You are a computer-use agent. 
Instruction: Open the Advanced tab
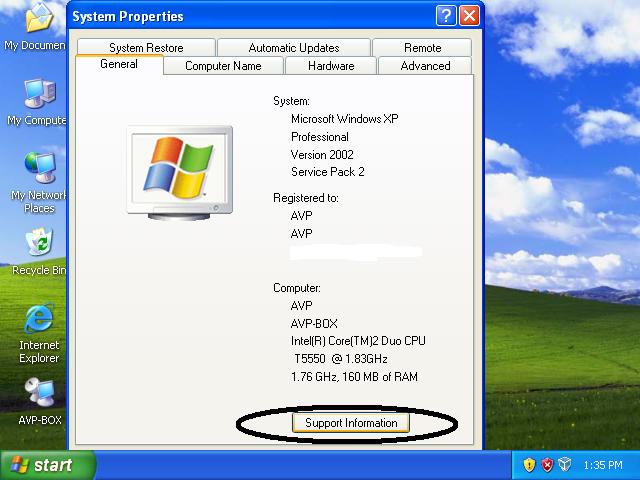[x=425, y=66]
